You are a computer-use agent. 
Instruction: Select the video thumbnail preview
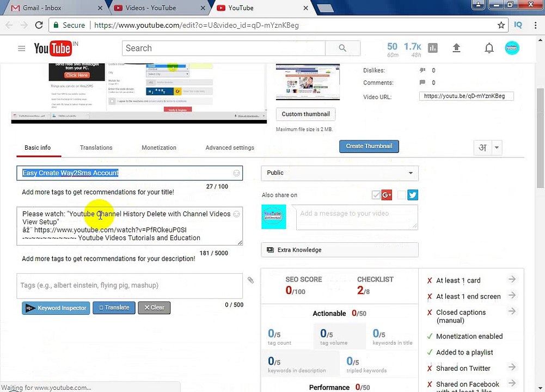(x=308, y=82)
